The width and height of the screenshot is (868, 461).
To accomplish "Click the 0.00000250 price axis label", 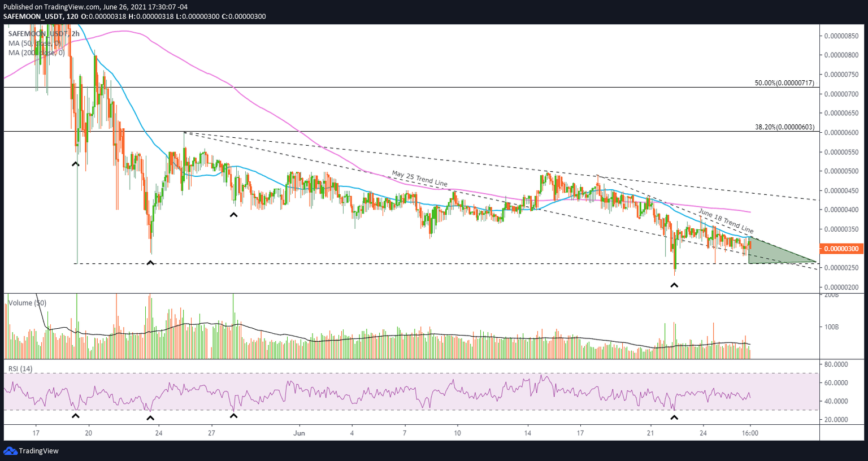I will 841,268.
